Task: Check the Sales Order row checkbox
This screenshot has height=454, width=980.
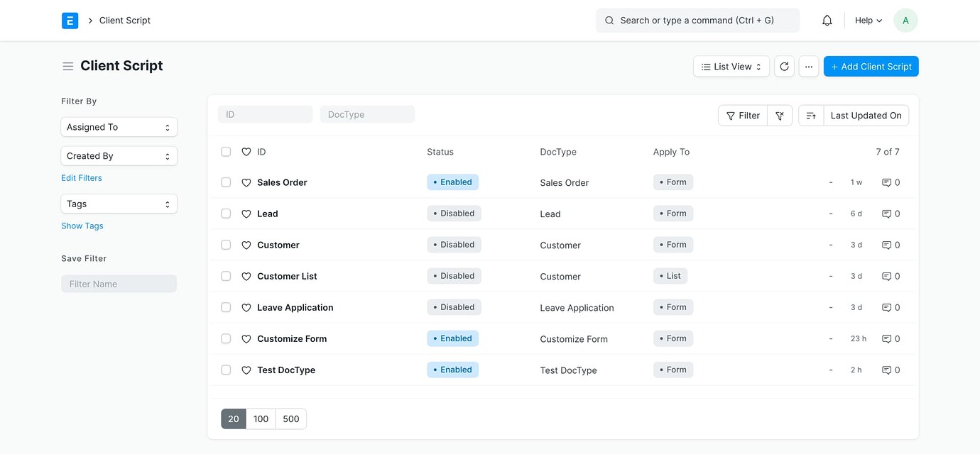Action: [226, 182]
